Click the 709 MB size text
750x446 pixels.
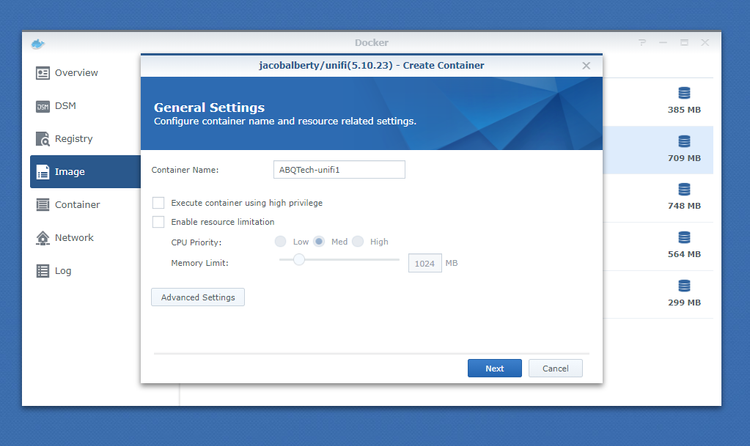[x=684, y=158]
